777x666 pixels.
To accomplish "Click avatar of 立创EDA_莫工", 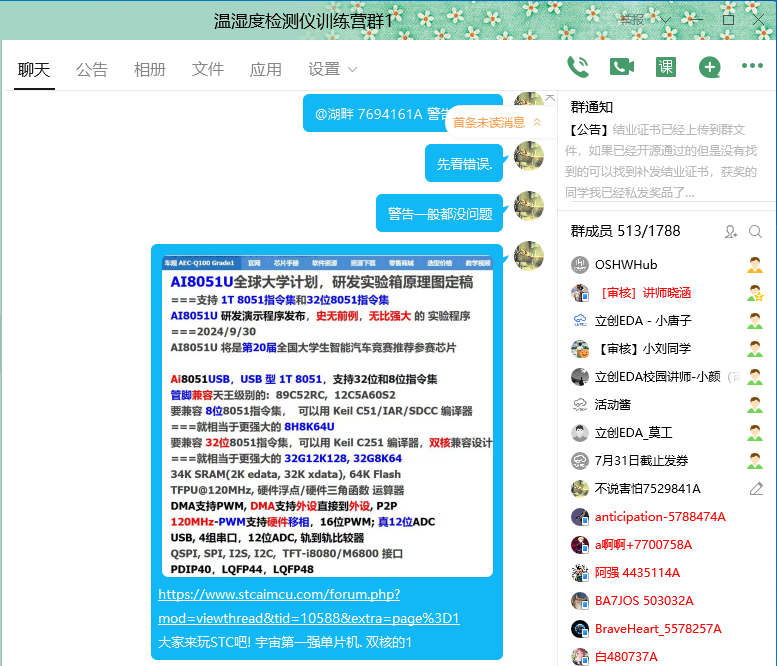I will (580, 433).
